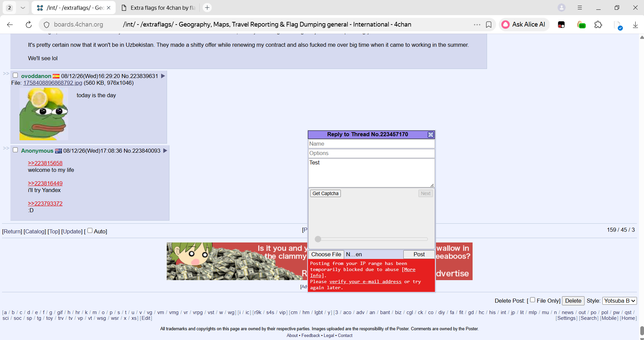Open the browser profile account icon

pos(561,7)
